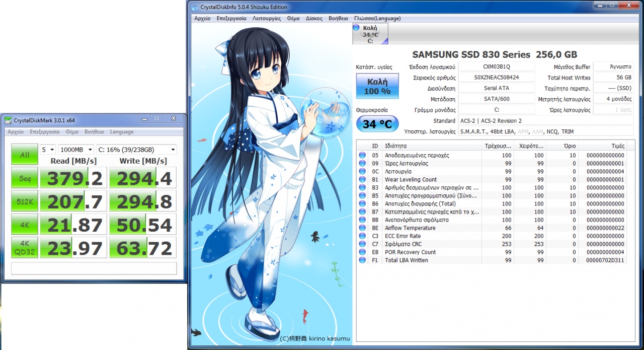Screen dimensions: 644x350
Task: Click the Serial ATA interface field
Action: tap(497, 88)
